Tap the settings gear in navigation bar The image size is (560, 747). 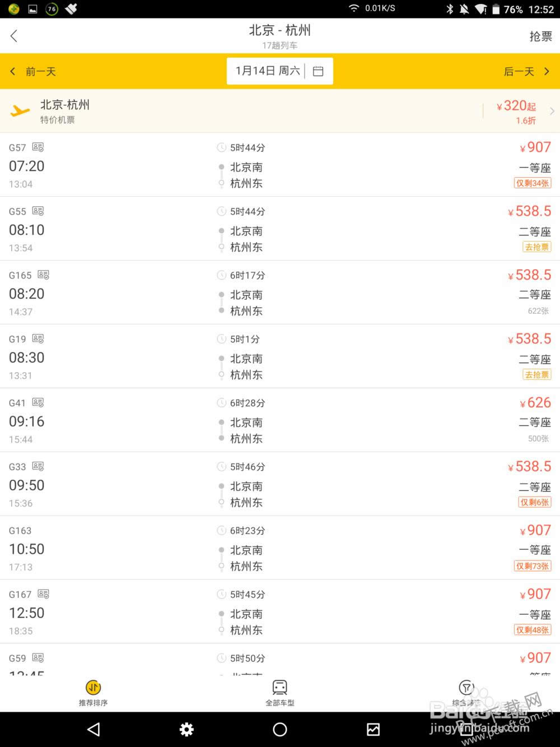[186, 729]
